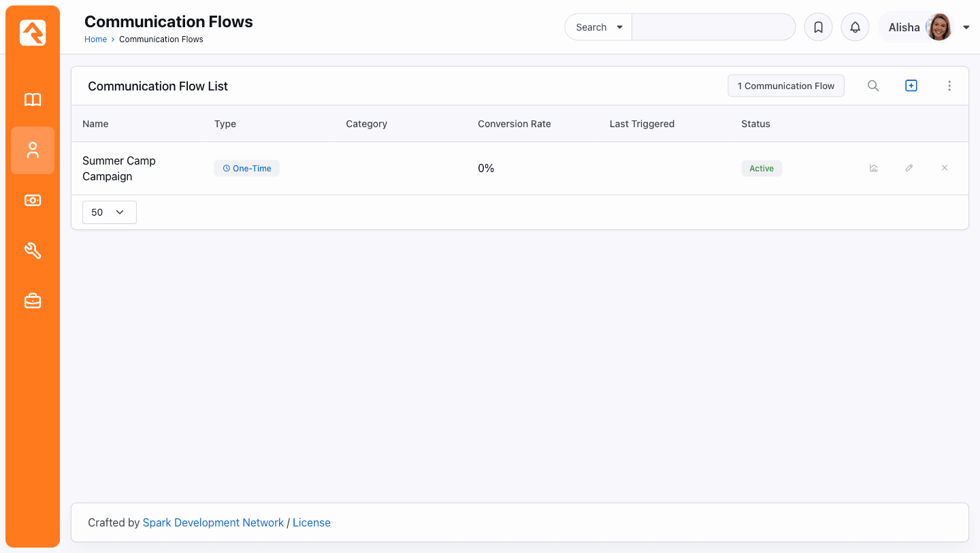Click the bookmark icon in the header
Image resolution: width=980 pixels, height=553 pixels.
[x=818, y=27]
